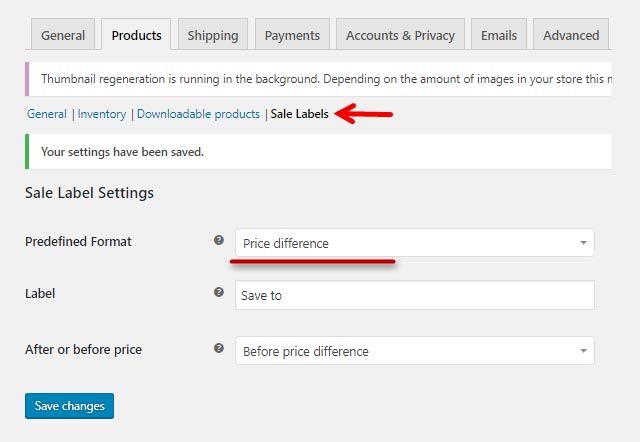Open the Inventory sub-section link
640x442 pixels.
click(102, 114)
